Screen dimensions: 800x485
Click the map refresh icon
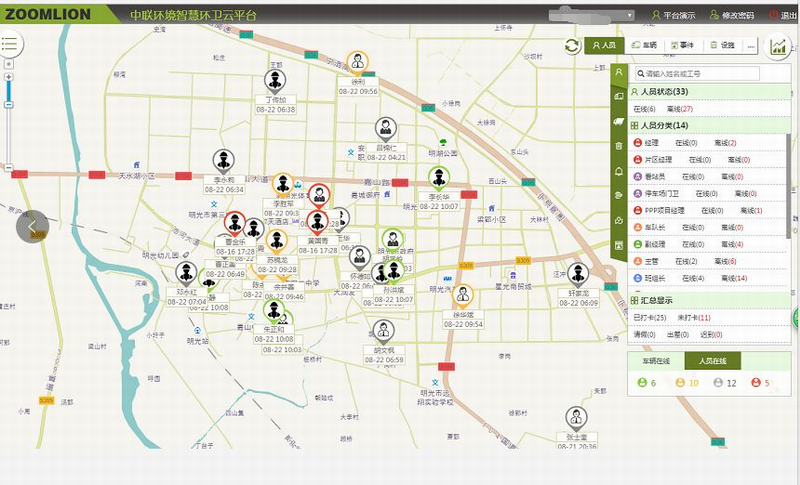point(572,46)
